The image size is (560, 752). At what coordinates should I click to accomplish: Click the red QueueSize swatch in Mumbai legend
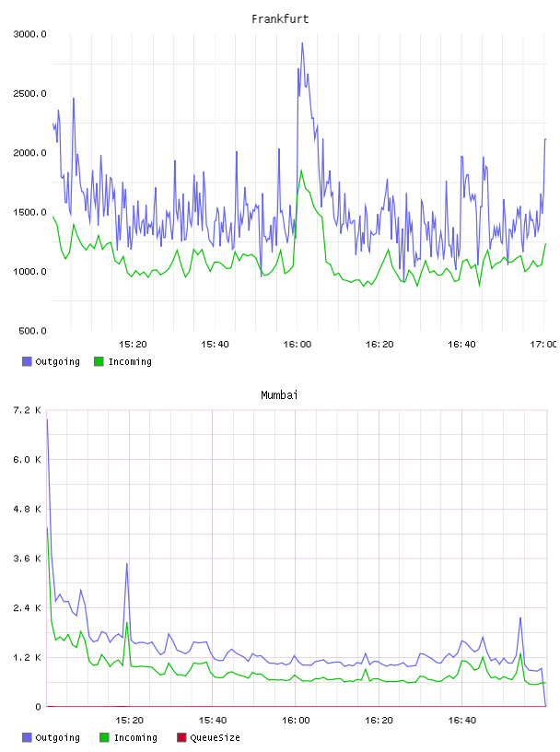point(181,737)
